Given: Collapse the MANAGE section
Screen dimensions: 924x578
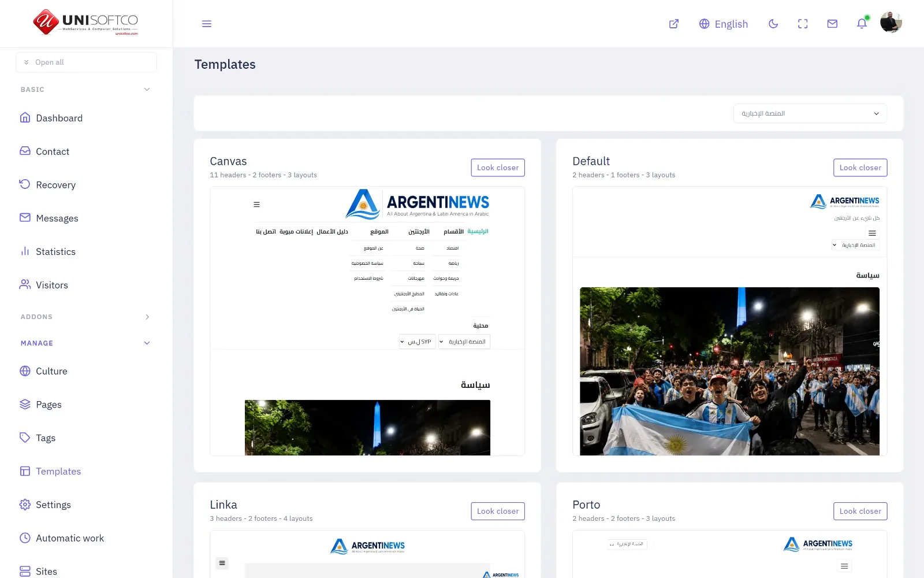Looking at the screenshot, I should click(x=85, y=343).
